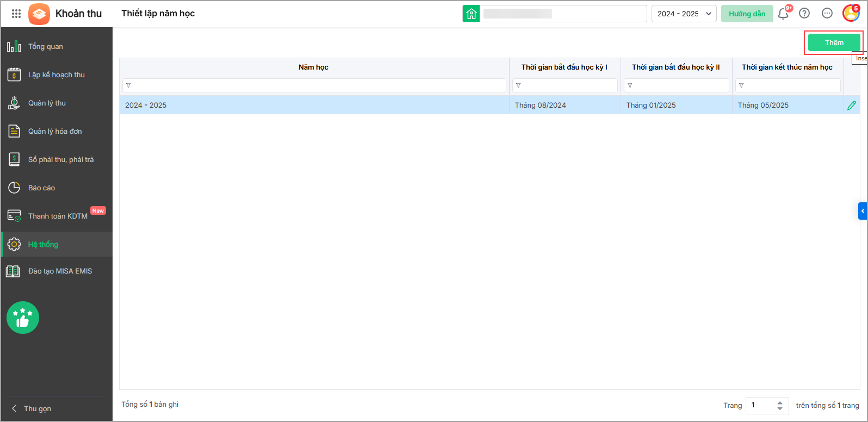Sort by the Năm học column header
This screenshot has height=422, width=868.
pyautogui.click(x=314, y=67)
